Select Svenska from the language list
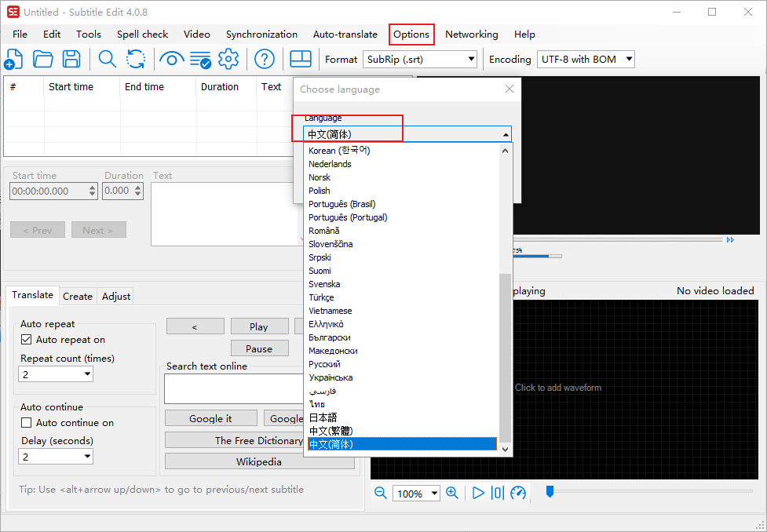Image resolution: width=767 pixels, height=532 pixels. [x=324, y=284]
